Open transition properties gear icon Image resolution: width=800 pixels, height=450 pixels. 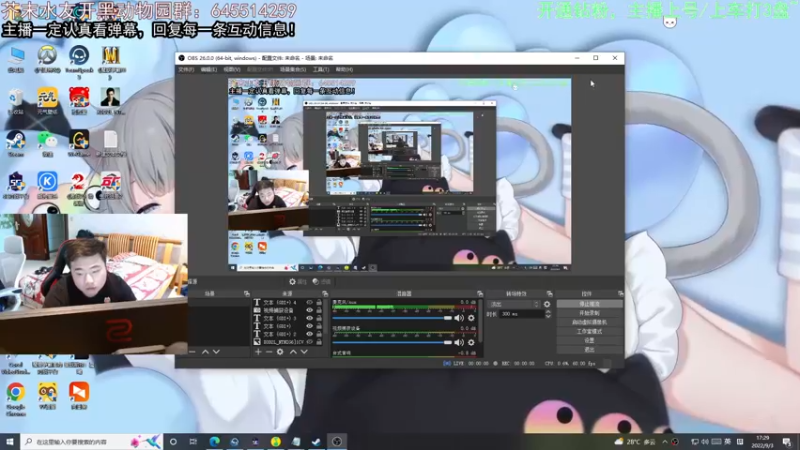coord(547,304)
